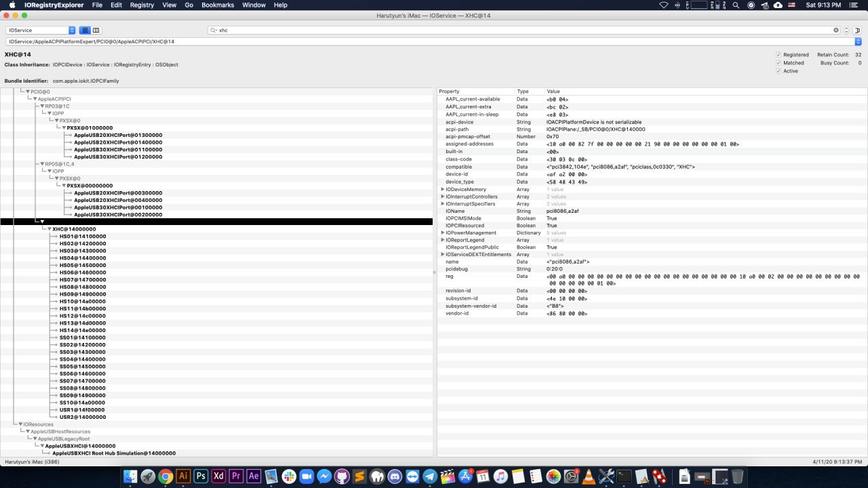Open the registry path dropdown arrow
Viewport: 868px width, 488px height.
(859, 41)
